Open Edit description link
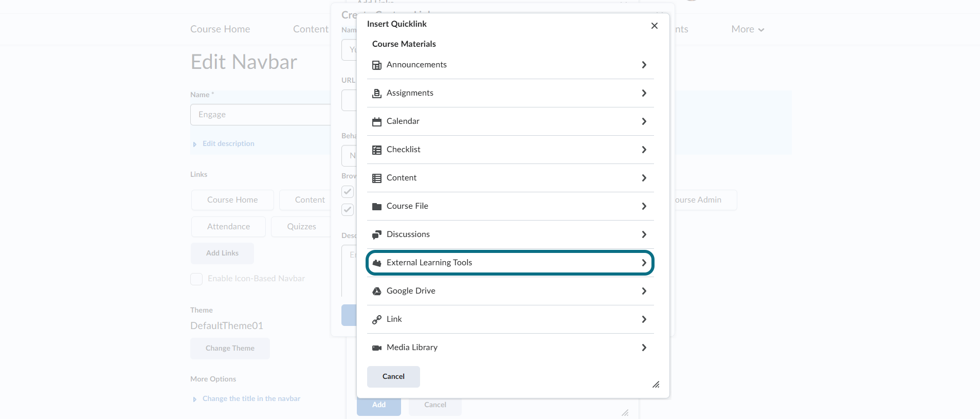This screenshot has width=980, height=419. click(x=228, y=143)
